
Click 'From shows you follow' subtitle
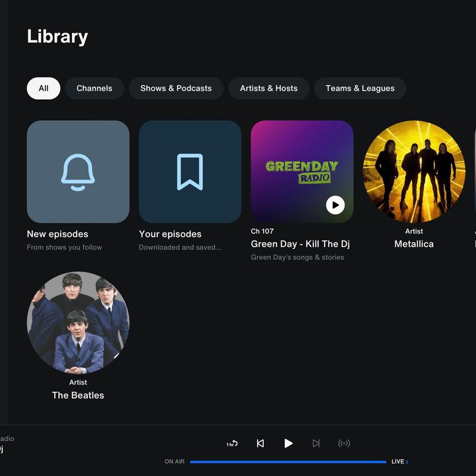[64, 247]
